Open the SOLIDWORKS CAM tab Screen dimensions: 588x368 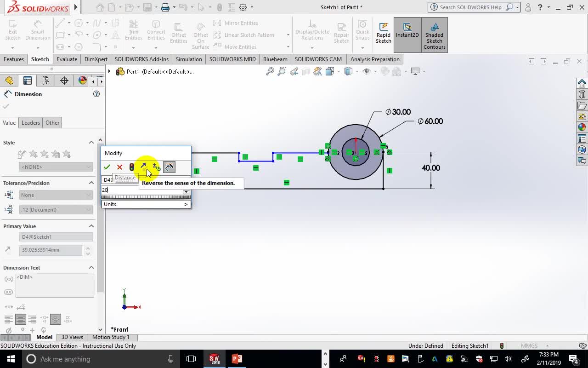318,59
